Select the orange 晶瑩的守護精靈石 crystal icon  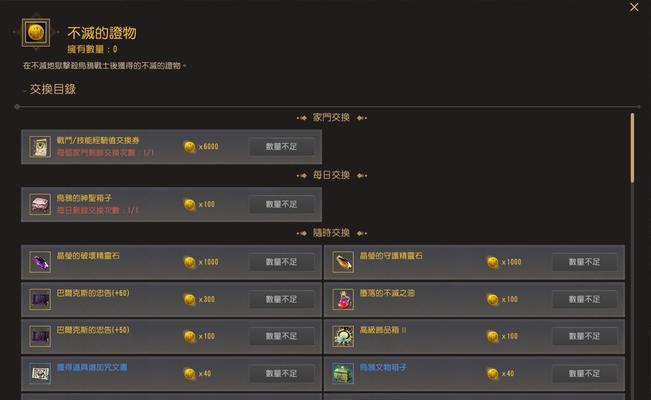pos(343,262)
